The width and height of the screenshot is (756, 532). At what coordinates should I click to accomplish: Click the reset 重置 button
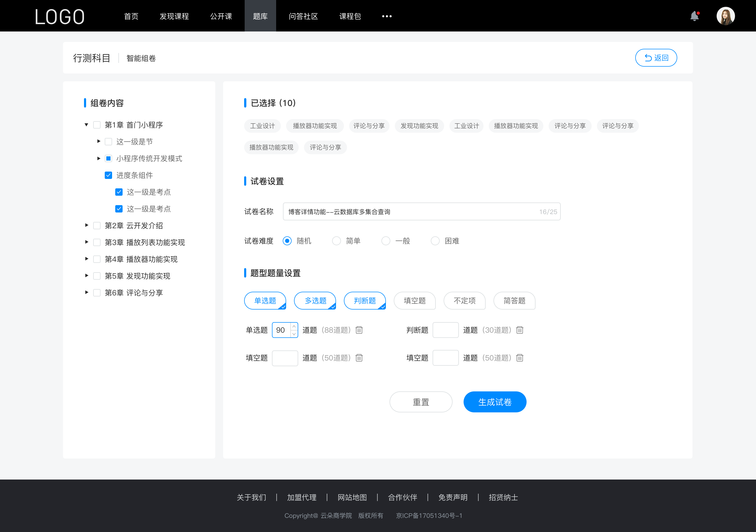421,402
